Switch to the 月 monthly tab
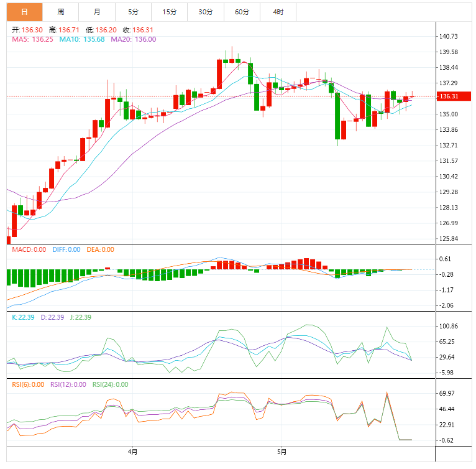Image resolution: width=476 pixels, height=469 pixels. click(97, 12)
